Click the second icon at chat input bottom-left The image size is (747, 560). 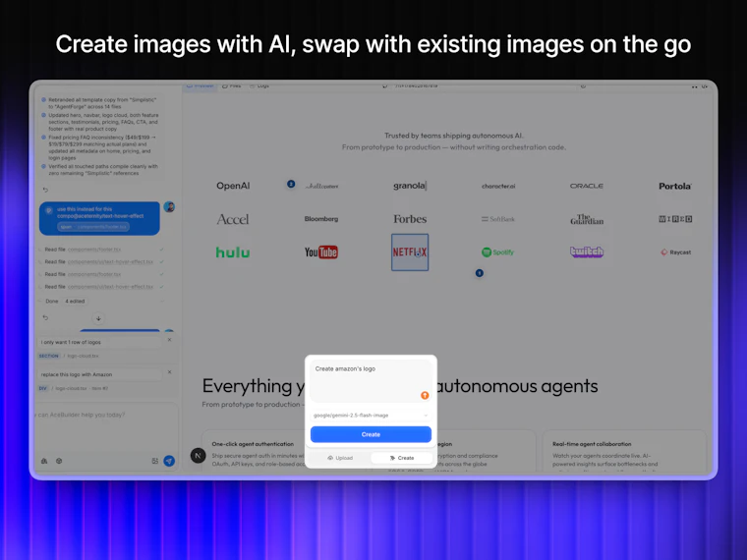click(x=59, y=461)
